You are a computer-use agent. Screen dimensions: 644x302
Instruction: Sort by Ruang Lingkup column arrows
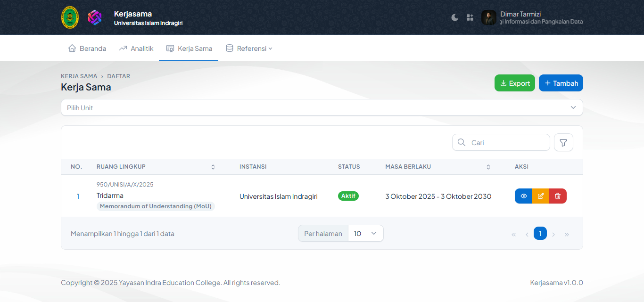pyautogui.click(x=213, y=167)
